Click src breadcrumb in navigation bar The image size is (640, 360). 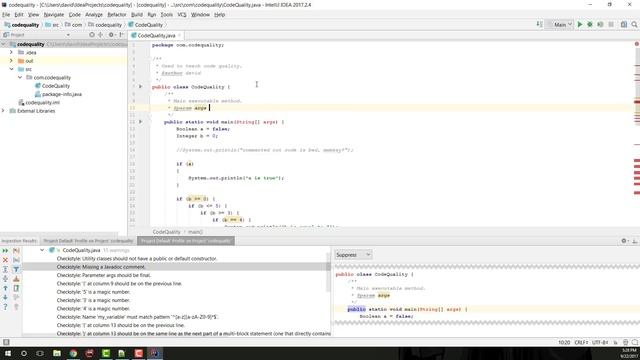(52, 25)
